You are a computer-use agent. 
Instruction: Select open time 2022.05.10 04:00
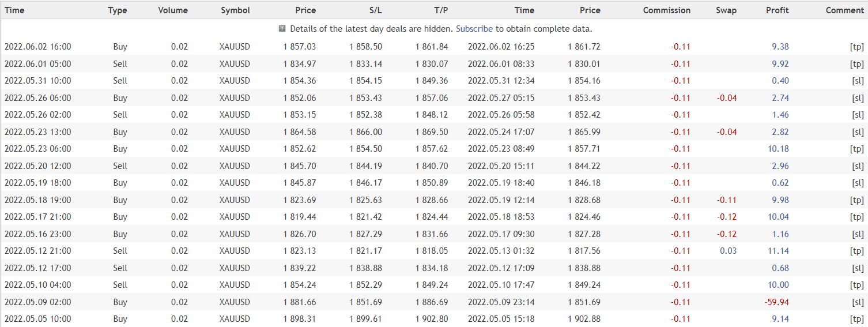(x=38, y=285)
